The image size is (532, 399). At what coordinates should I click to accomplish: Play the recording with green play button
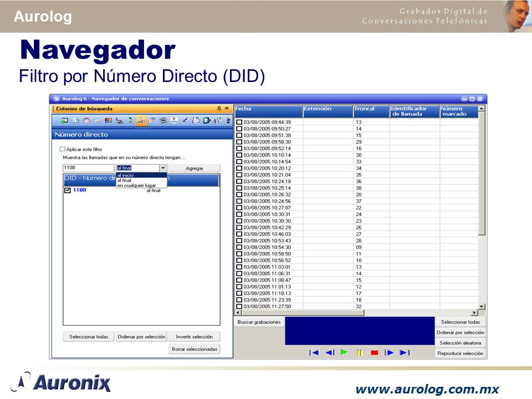[344, 352]
